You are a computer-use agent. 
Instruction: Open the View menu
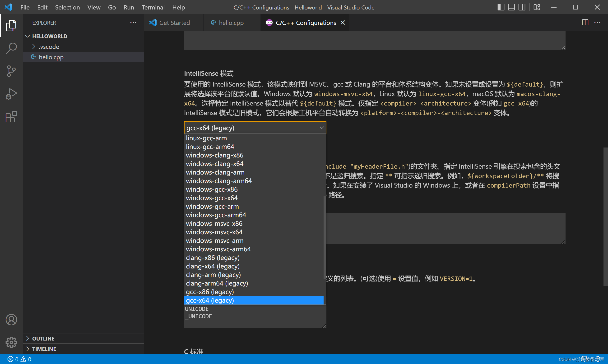94,7
